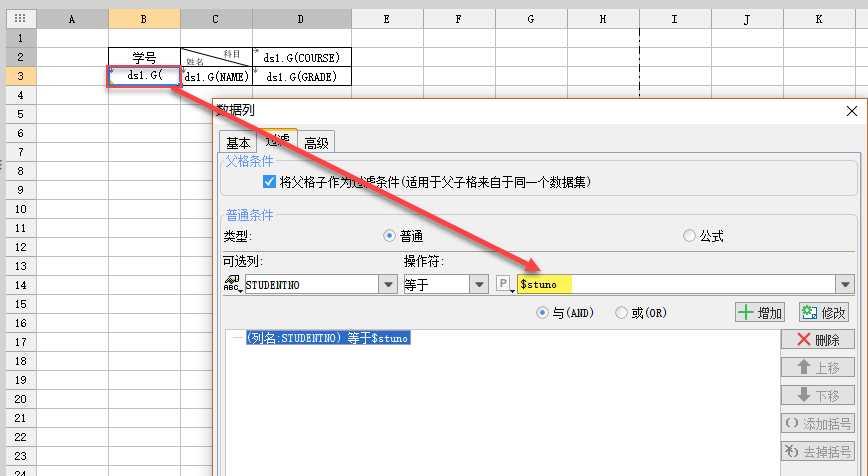The width and height of the screenshot is (868, 476).
Task: Click the 上移 button
Action: 818,368
